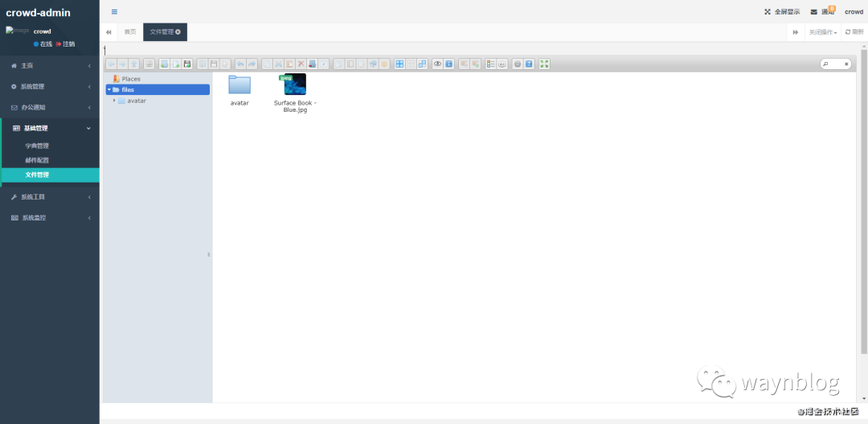Viewport: 868px width, 424px height.
Task: Expand the 主页 sidebar menu
Action: pyautogui.click(x=50, y=65)
